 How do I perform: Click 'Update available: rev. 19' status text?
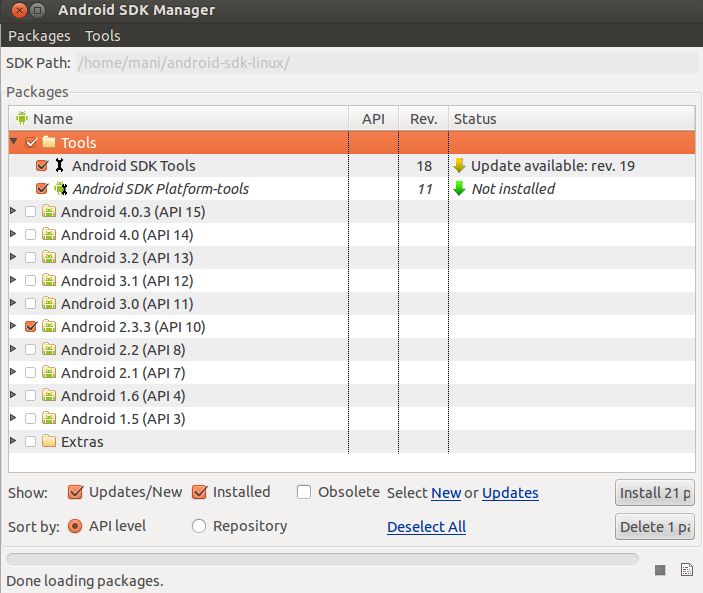point(553,166)
